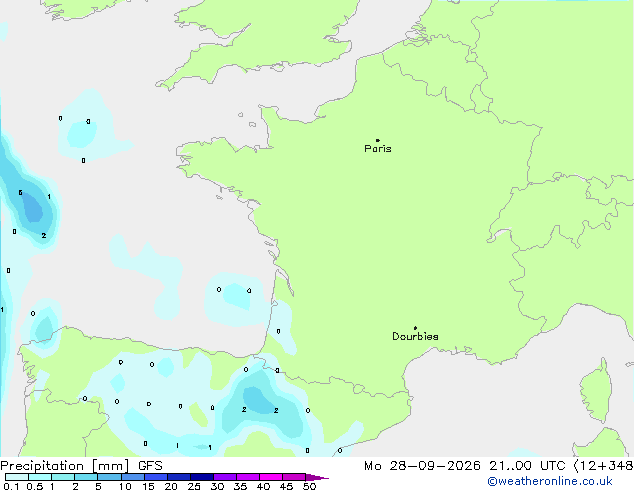Click the black dot marking Dourbies
The width and height of the screenshot is (634, 490).
[415, 328]
